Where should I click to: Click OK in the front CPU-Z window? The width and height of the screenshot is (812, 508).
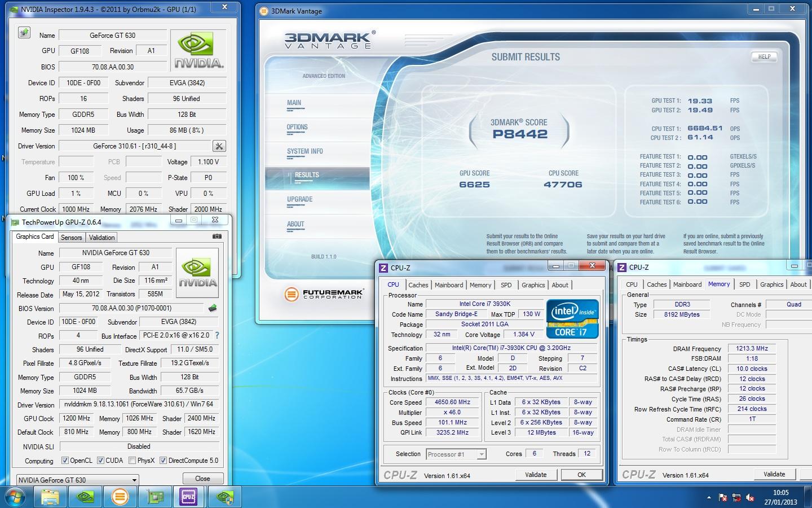pyautogui.click(x=581, y=475)
